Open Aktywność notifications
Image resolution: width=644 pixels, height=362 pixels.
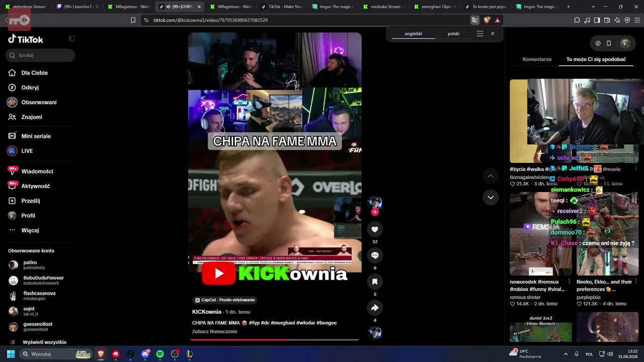point(35,186)
